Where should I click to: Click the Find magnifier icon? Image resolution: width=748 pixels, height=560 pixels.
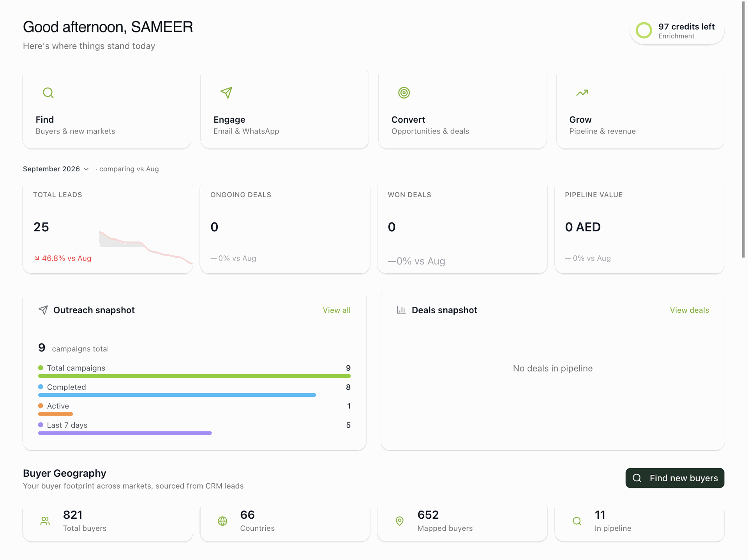48,93
